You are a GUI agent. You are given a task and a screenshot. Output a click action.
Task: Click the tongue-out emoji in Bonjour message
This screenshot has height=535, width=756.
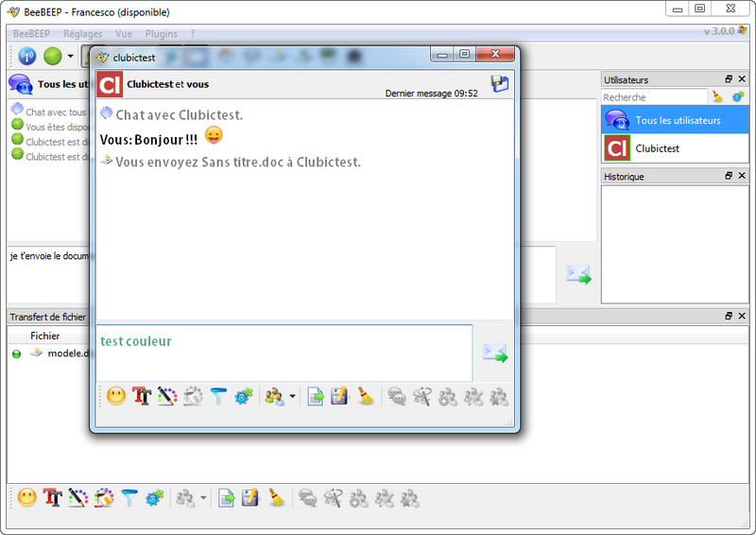[x=214, y=135]
